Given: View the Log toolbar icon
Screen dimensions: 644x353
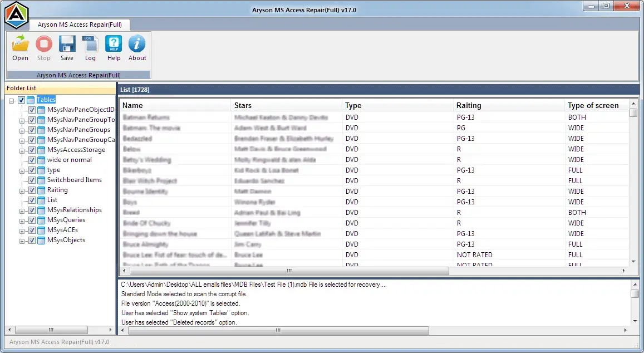Looking at the screenshot, I should coord(90,43).
